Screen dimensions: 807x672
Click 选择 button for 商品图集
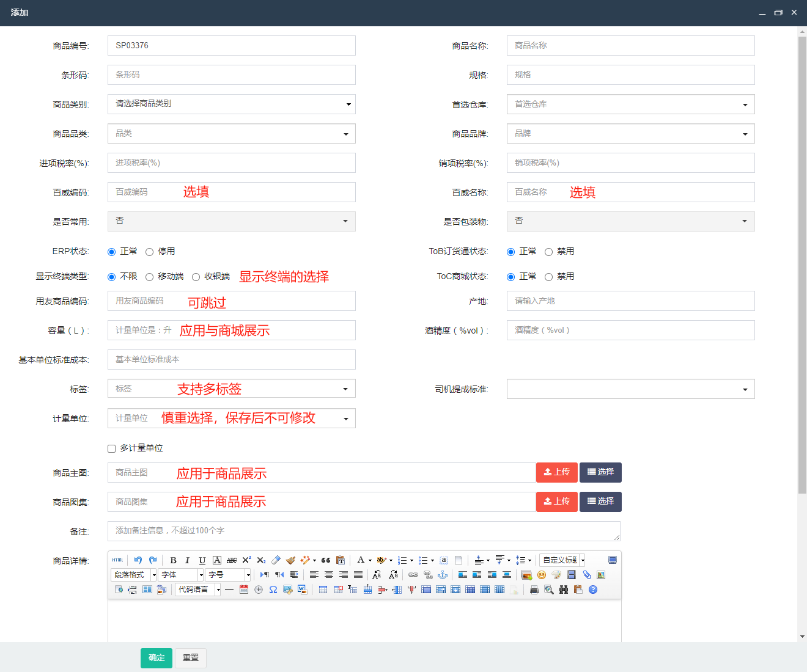(x=600, y=502)
